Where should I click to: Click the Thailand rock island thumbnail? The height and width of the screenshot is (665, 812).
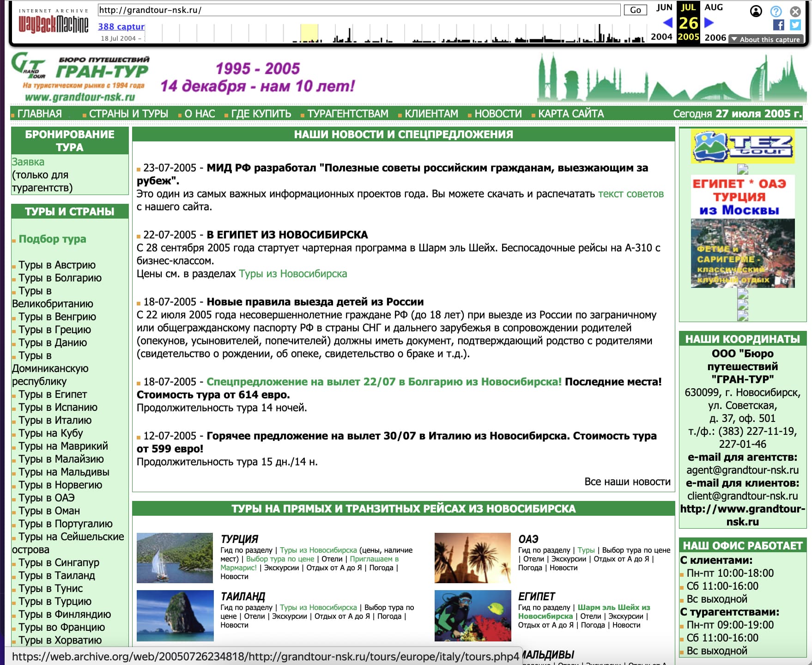pyautogui.click(x=175, y=615)
